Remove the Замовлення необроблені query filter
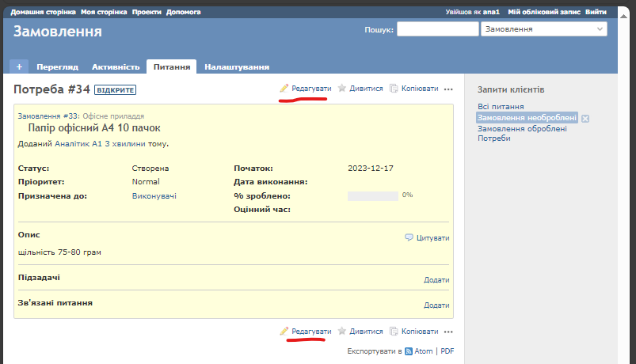Screen dimensions: 636x364 (585, 118)
